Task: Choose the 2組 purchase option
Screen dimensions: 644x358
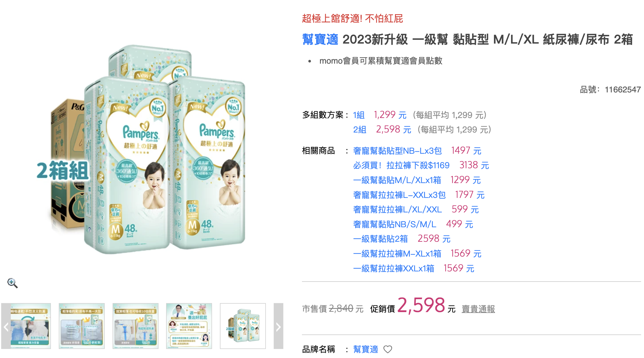Action: 360,130
